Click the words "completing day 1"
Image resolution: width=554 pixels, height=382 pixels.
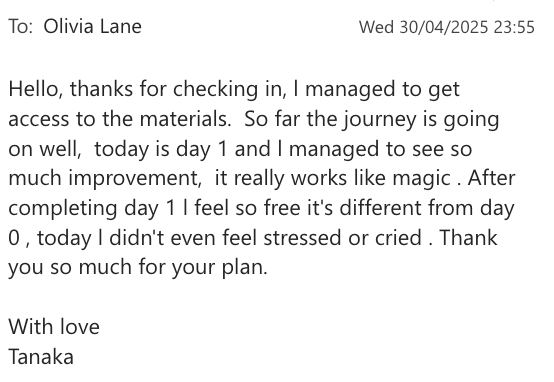point(92,208)
